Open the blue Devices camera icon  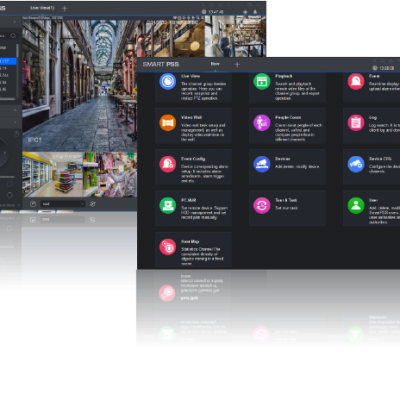pos(262,164)
